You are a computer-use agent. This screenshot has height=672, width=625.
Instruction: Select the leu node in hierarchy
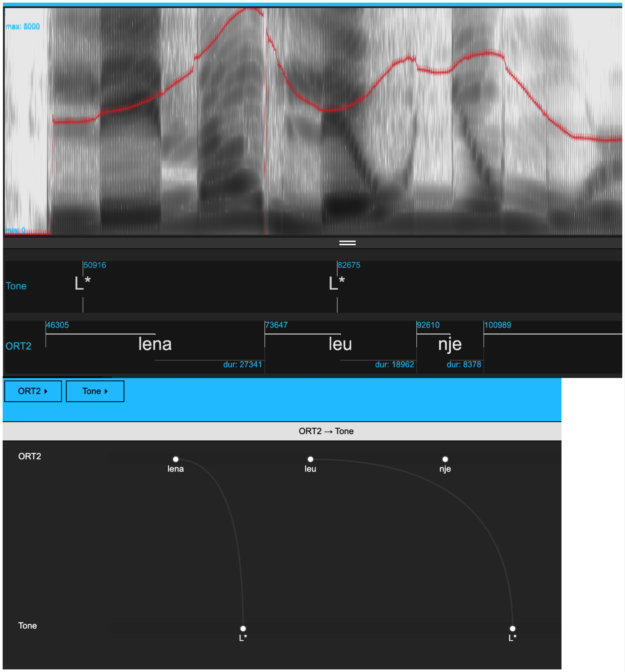(x=310, y=459)
